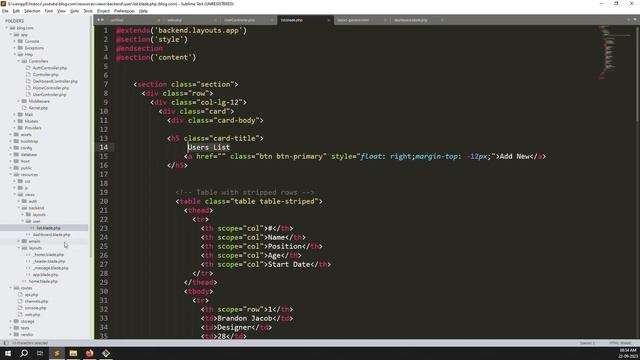Open console.php under routes
This screenshot has height=360, width=640.
click(x=36, y=308)
